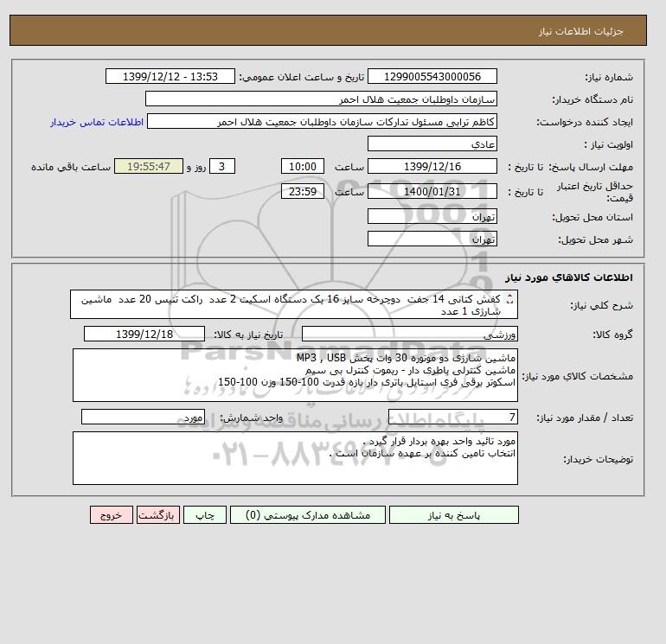The height and width of the screenshot is (644, 666).
Task: Click the واحد شمارش field showing مورد
Action: click(143, 417)
